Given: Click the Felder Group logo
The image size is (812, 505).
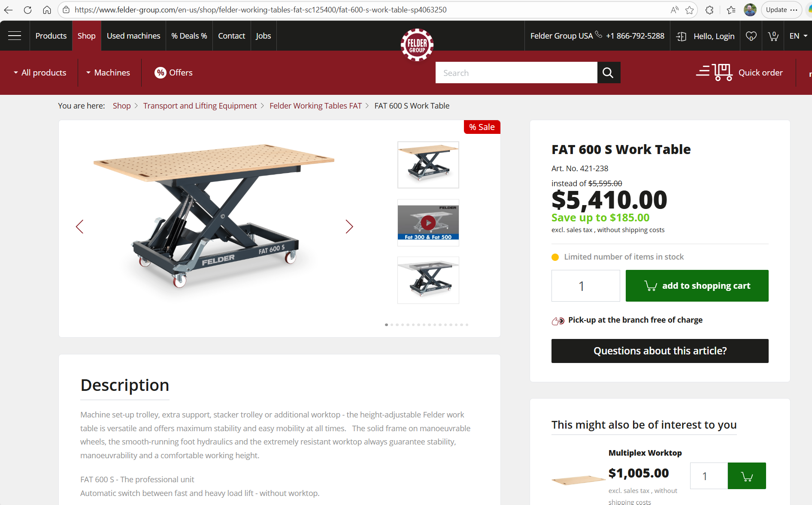Looking at the screenshot, I should click(417, 45).
